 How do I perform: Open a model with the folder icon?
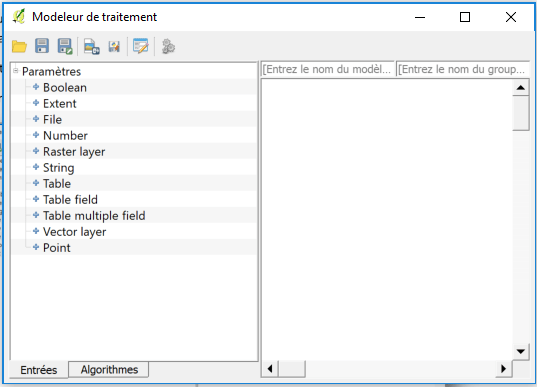click(x=19, y=46)
